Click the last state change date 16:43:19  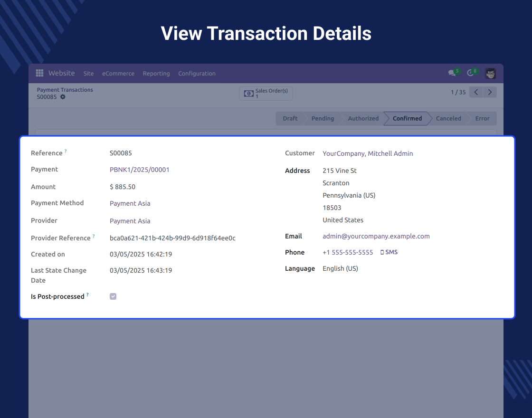[141, 271]
